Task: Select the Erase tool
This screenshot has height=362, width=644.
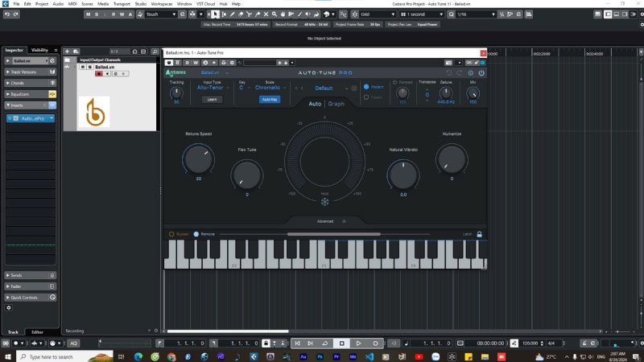Action: [241, 14]
